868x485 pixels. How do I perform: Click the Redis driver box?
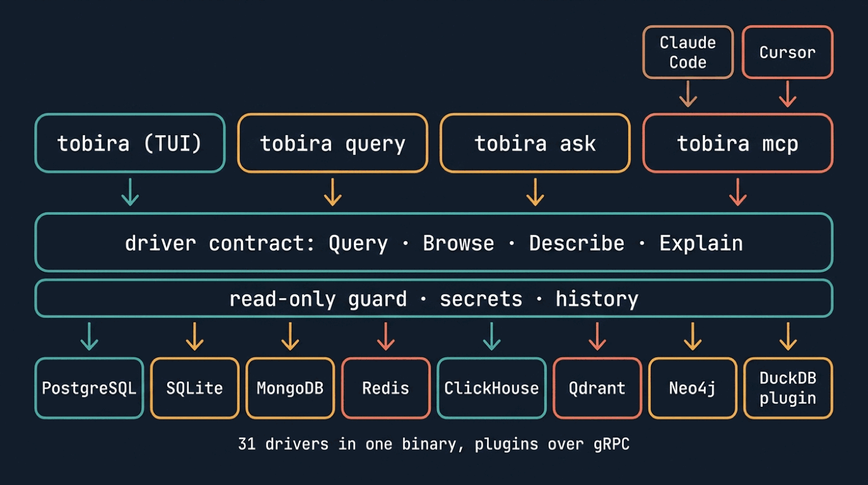point(385,388)
